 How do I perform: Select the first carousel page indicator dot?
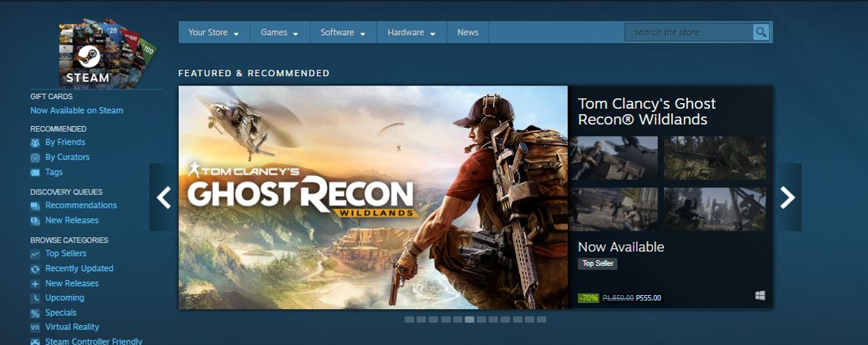409,320
